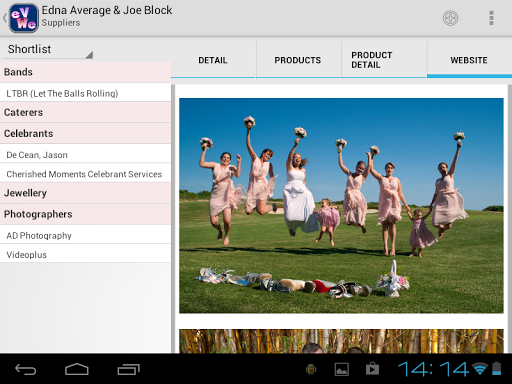Open the three-dot overflow menu
Screen dimensions: 512x384
click(491, 18)
